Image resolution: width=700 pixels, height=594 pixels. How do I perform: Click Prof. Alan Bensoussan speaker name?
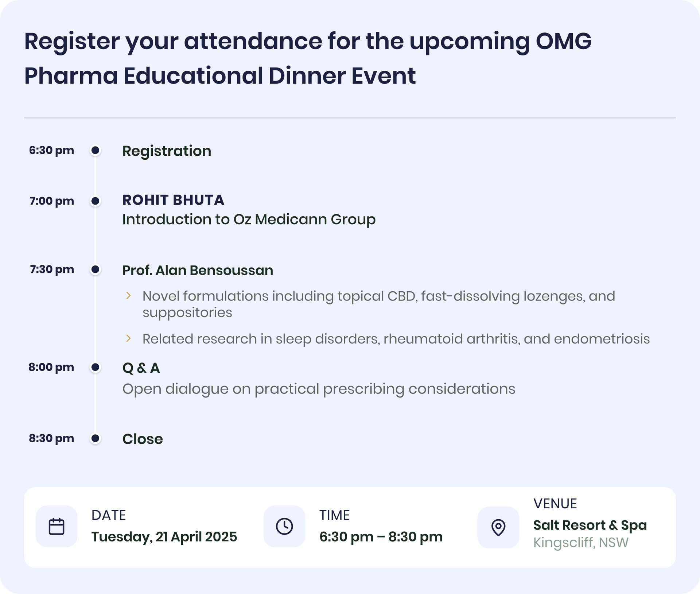[198, 270]
